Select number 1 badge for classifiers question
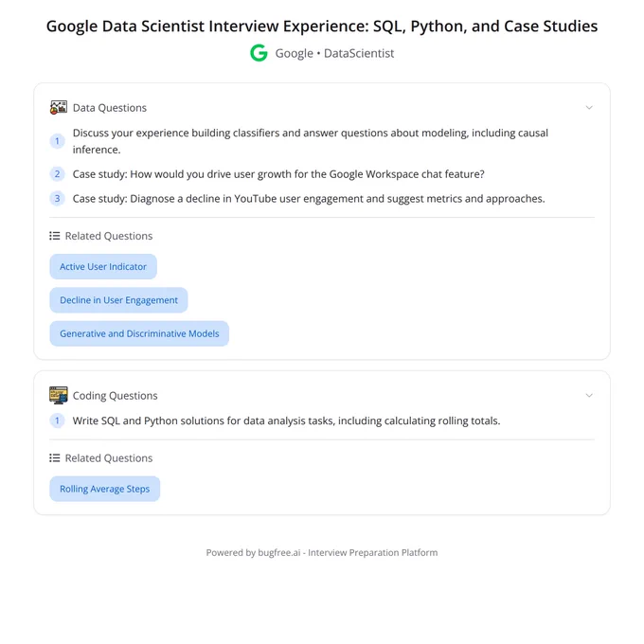 click(57, 141)
